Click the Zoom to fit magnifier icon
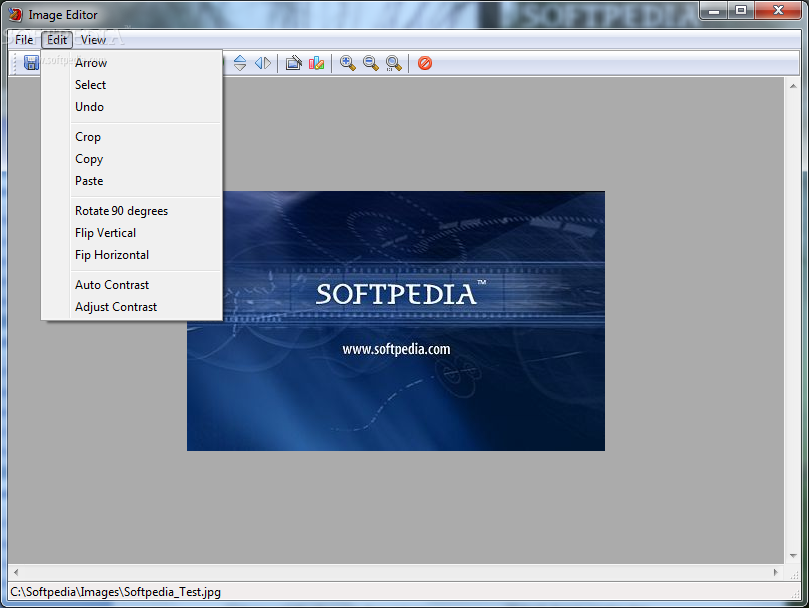 [394, 63]
